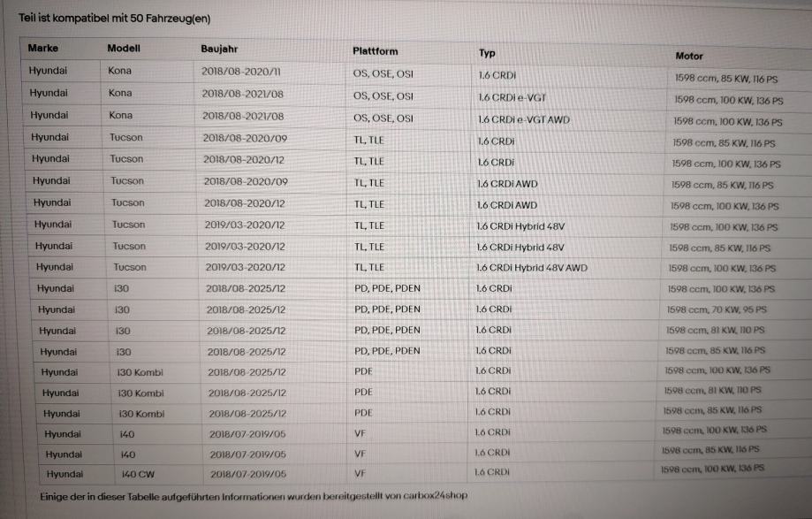Select the 'Typ' column header
This screenshot has height=519, width=812.
coord(487,53)
